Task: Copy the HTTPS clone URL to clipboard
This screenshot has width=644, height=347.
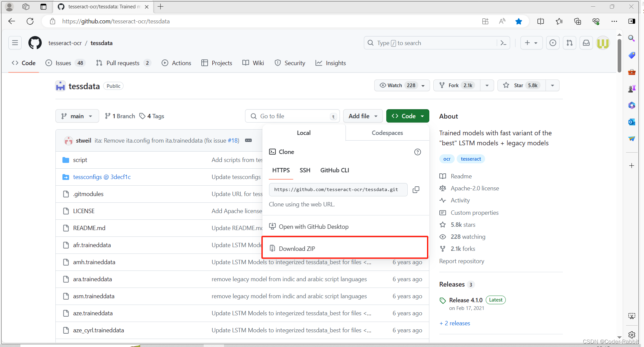Action: pyautogui.click(x=416, y=190)
